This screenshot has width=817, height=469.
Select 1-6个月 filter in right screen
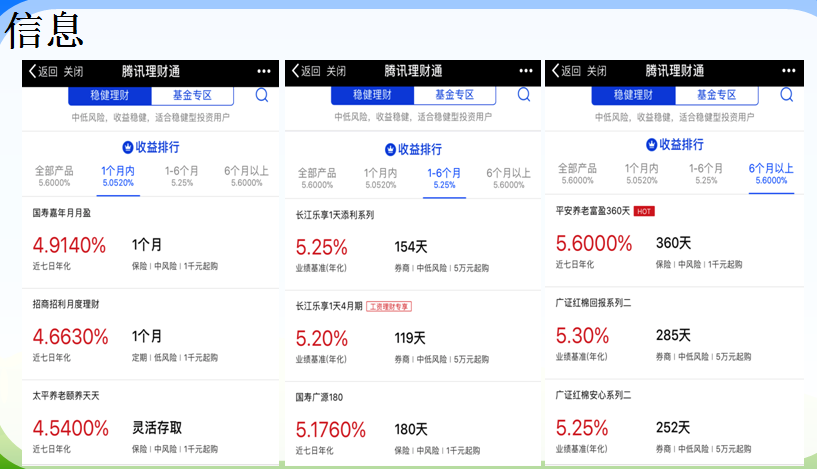706,174
